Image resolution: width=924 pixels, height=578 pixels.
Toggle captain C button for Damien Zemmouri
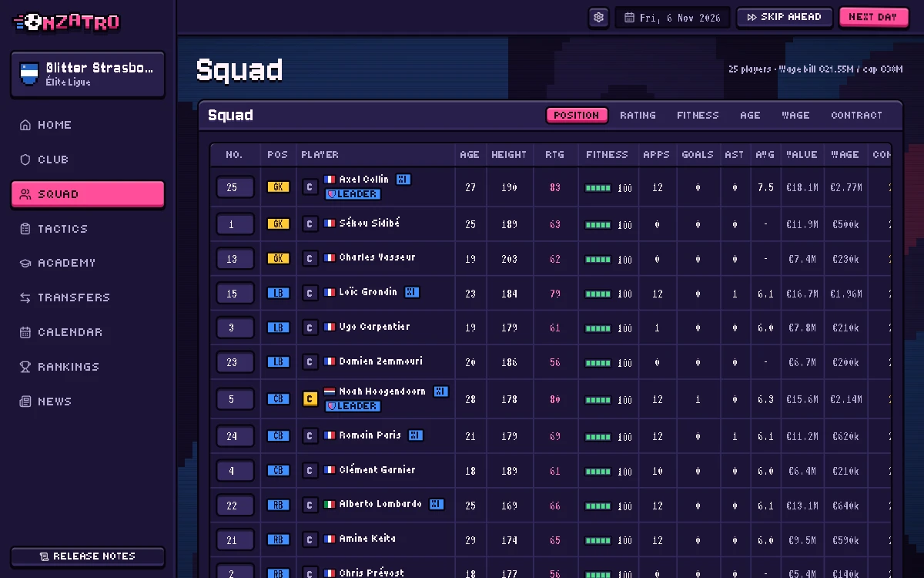310,362
